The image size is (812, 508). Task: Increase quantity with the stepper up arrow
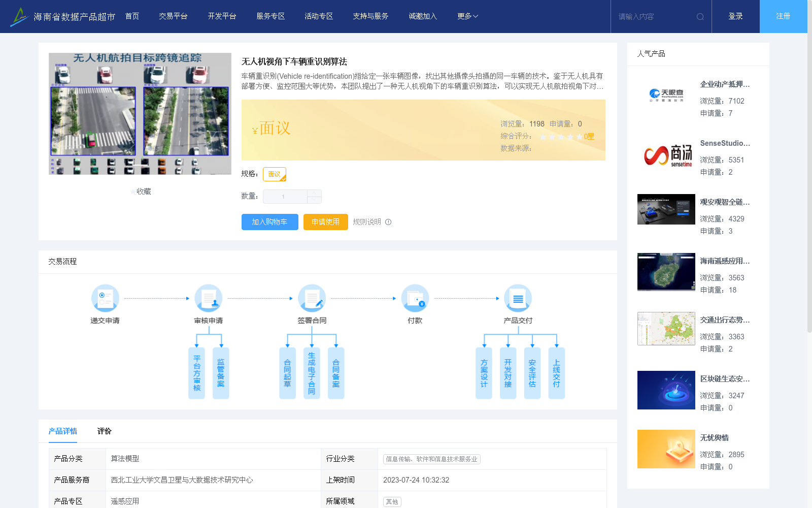click(x=314, y=193)
